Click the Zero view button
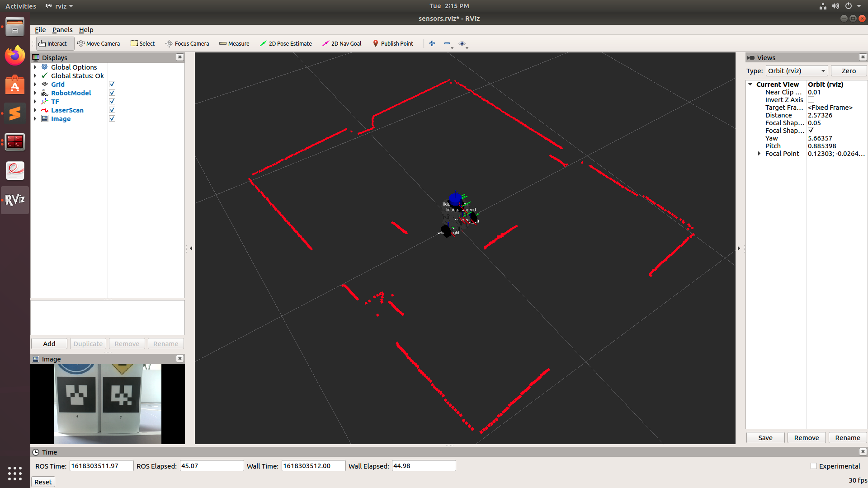 849,71
